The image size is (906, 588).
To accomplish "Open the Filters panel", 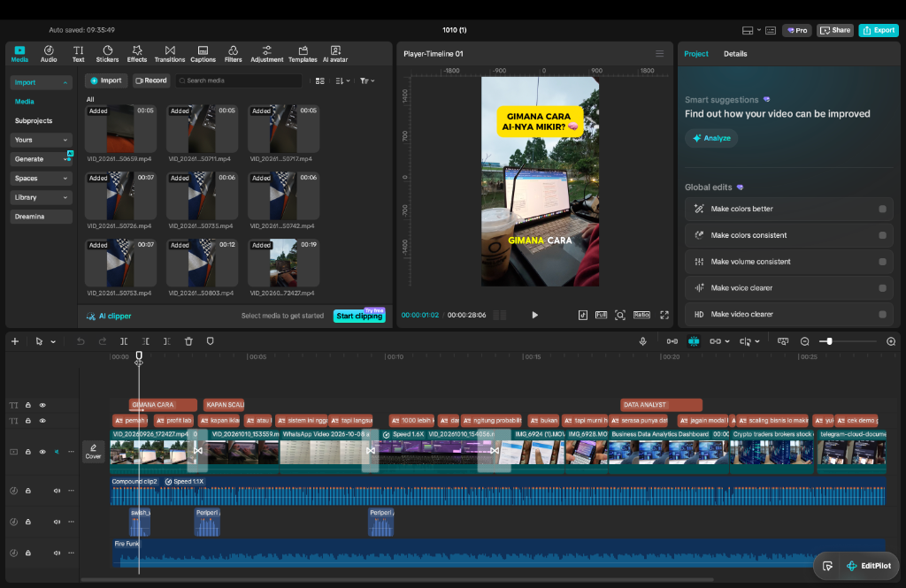I will coord(233,54).
